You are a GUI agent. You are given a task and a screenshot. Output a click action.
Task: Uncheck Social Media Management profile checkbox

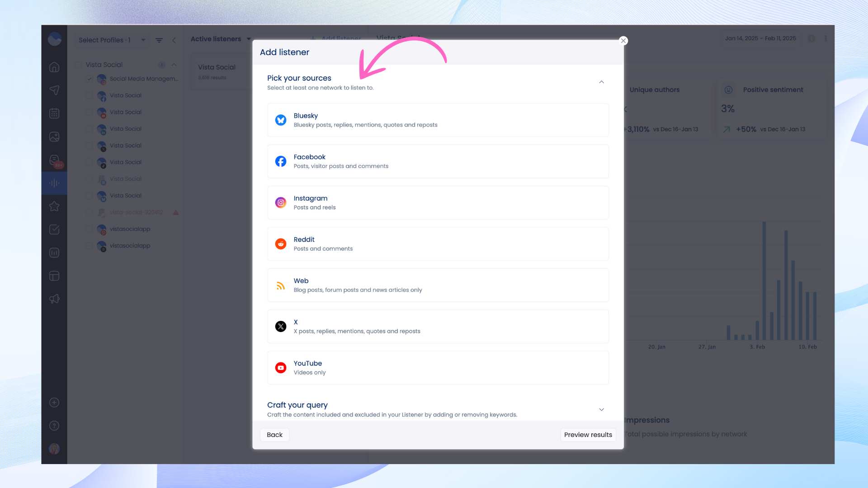coord(89,79)
